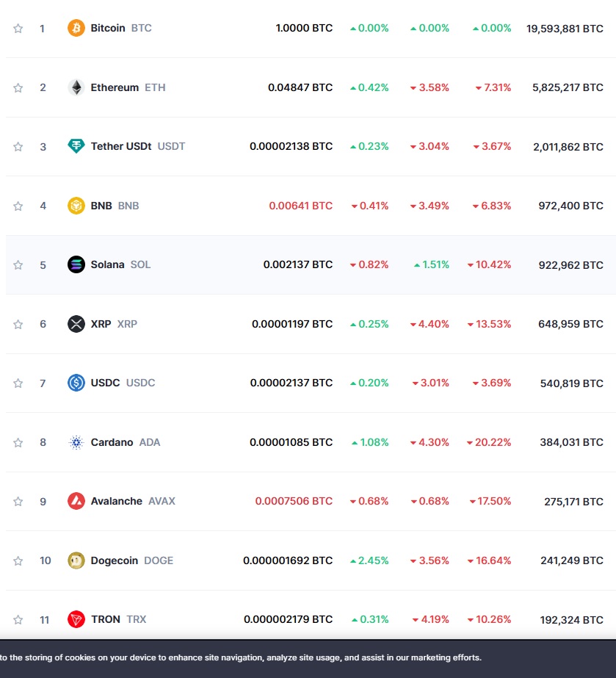Click the Tether USDt logo icon
Viewport: 616px width, 678px height.
tap(75, 146)
